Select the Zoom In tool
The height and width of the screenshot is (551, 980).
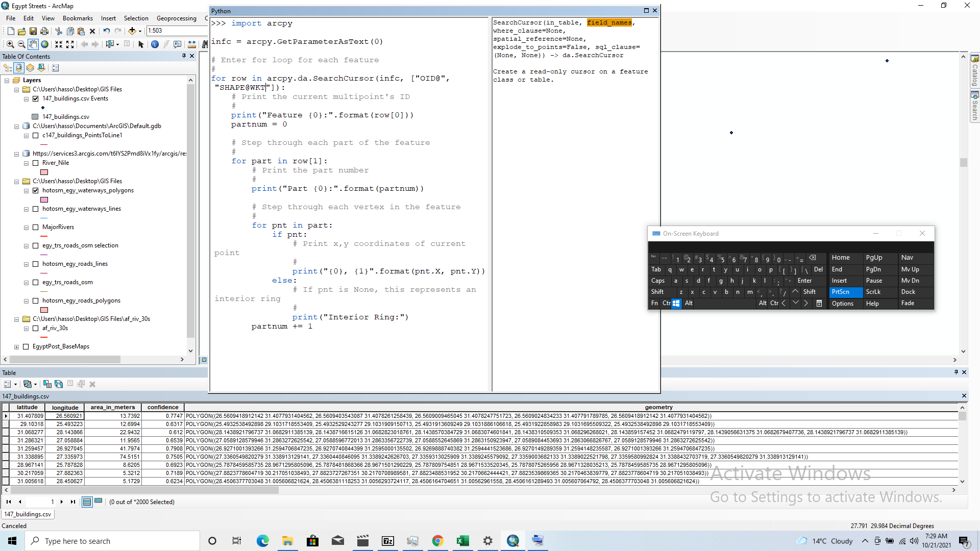[10, 44]
